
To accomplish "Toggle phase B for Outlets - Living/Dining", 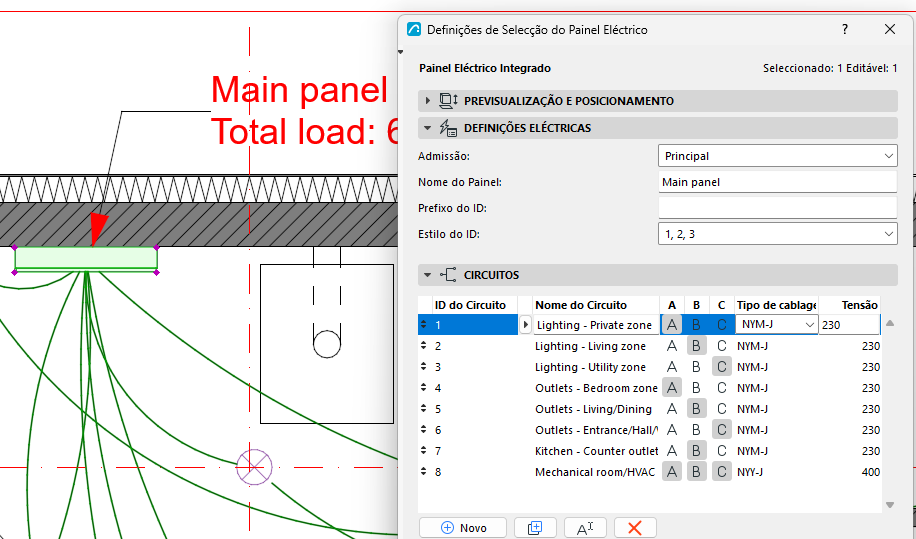I will (696, 409).
